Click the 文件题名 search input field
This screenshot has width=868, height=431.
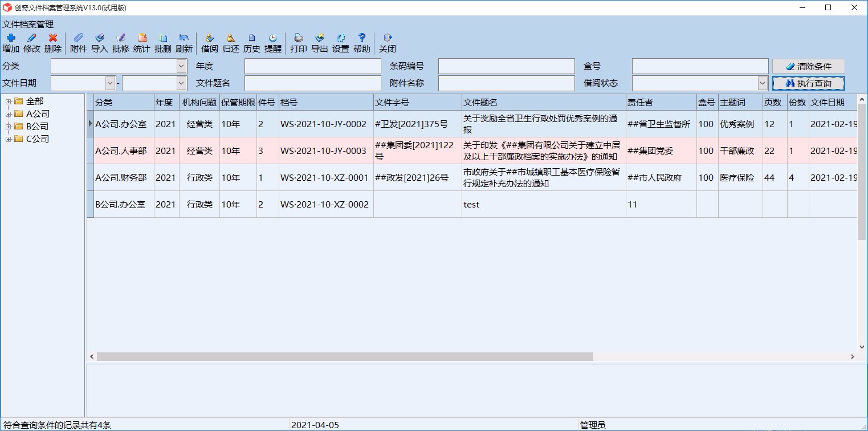point(313,83)
